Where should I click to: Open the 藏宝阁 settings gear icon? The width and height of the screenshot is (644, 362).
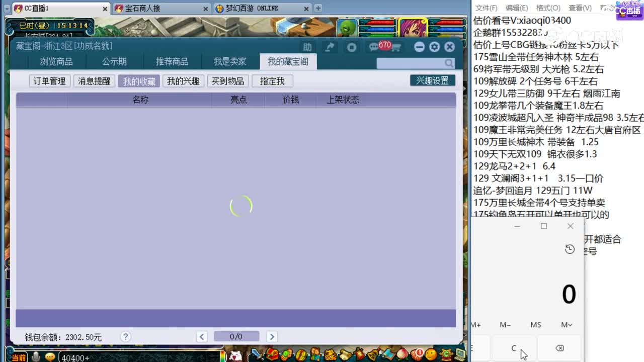[x=434, y=46]
